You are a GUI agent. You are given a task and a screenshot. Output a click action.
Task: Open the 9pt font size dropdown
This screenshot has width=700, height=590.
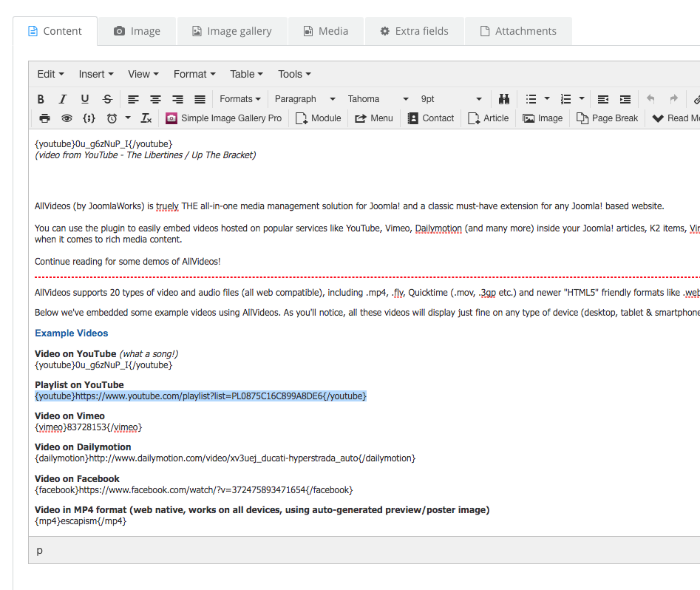coord(452,99)
